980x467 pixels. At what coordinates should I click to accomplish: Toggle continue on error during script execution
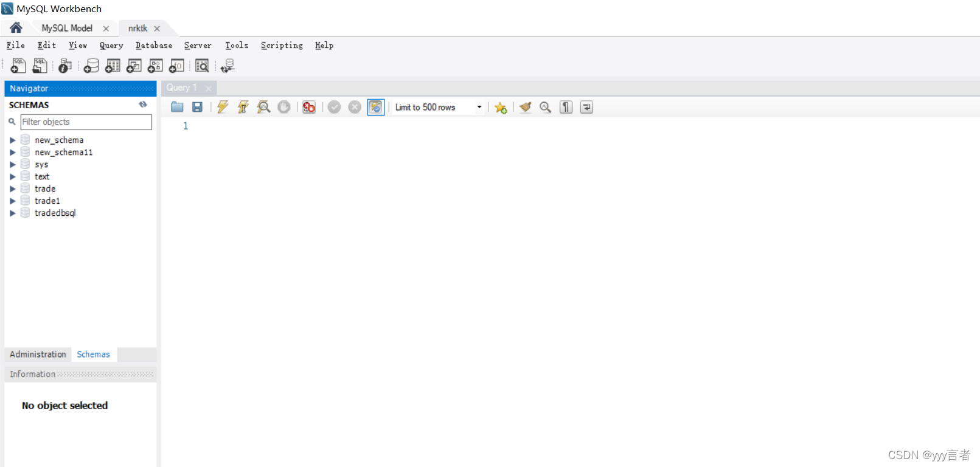(309, 107)
